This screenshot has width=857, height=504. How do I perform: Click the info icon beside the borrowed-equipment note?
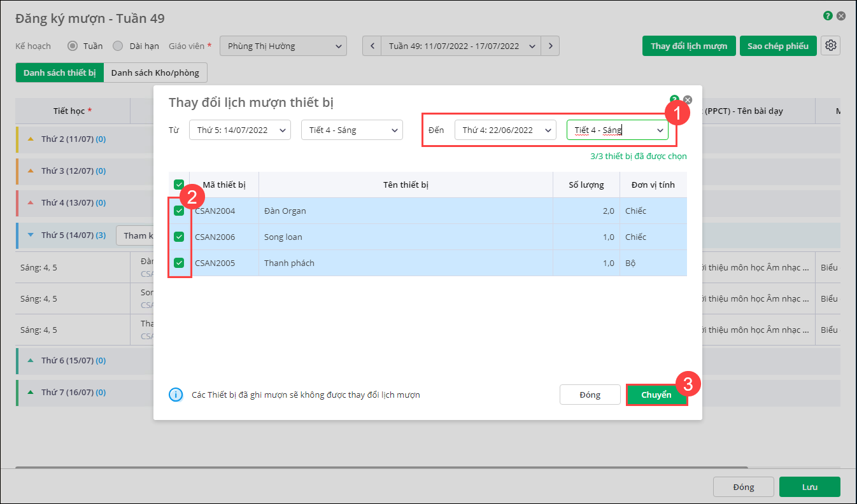176,395
